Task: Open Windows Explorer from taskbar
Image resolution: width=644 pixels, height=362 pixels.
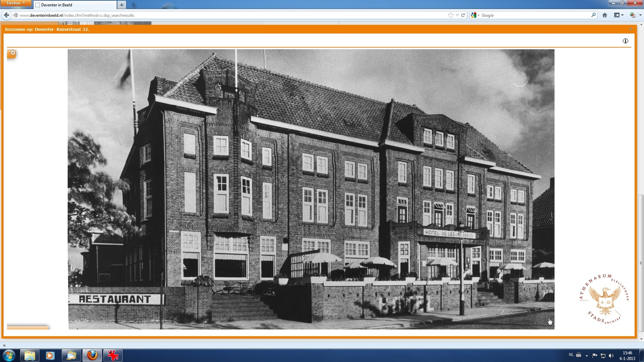Action: click(x=30, y=355)
